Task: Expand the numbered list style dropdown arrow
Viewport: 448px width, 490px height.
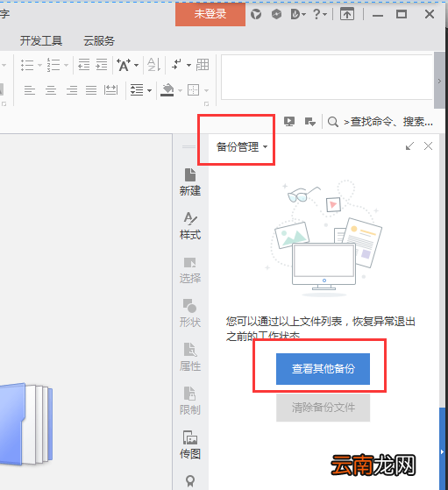Action: [x=66, y=65]
